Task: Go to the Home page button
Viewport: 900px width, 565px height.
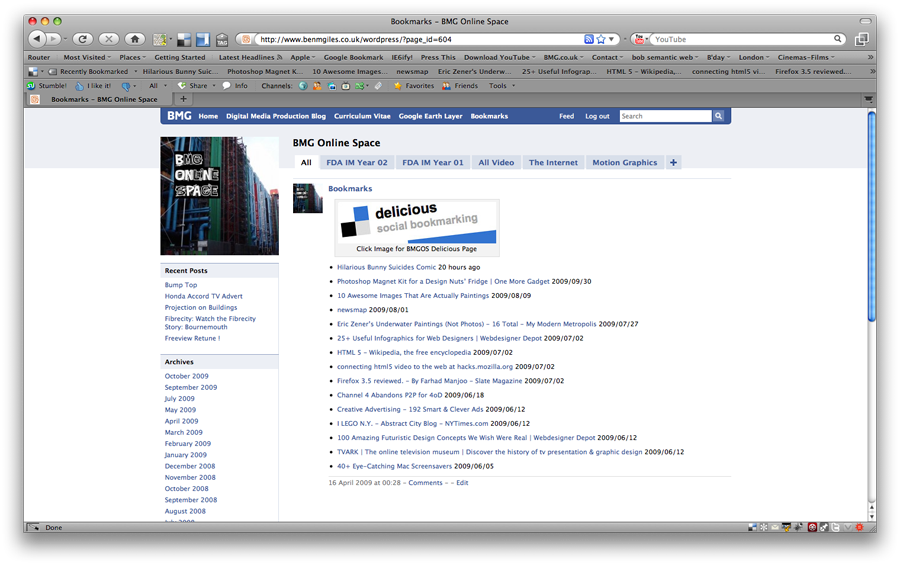Action: (x=135, y=39)
